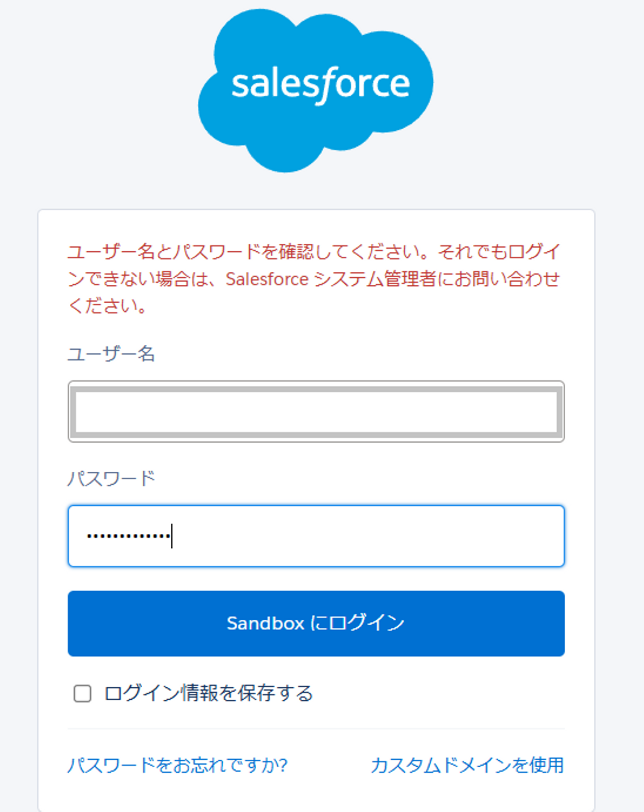The image size is (644, 812).
Task: Select the red login error message
Action: 313,279
